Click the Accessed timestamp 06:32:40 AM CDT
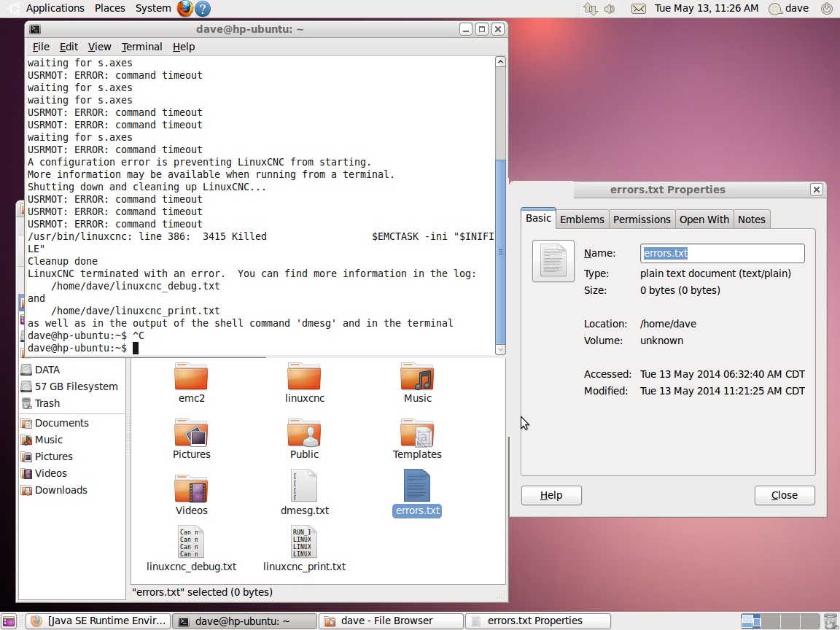The width and height of the screenshot is (840, 630). [x=722, y=375]
